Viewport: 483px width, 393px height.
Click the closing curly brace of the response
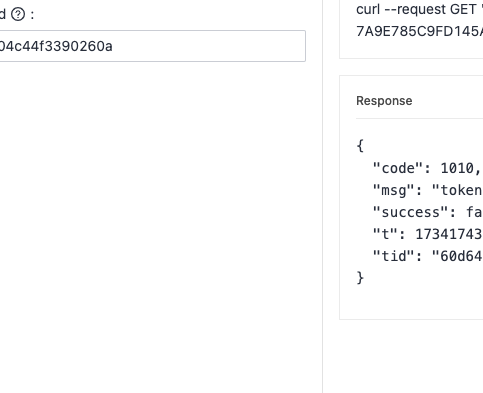(x=360, y=278)
